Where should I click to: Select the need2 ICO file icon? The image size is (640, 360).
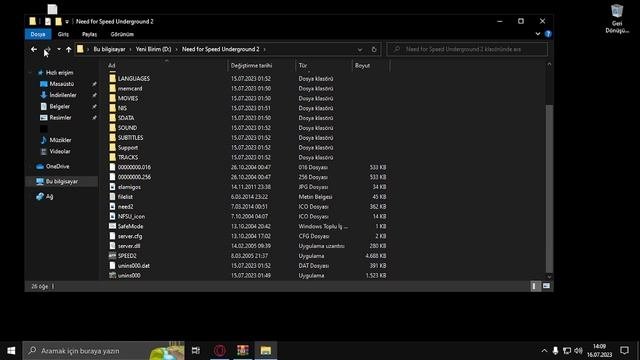click(x=113, y=207)
